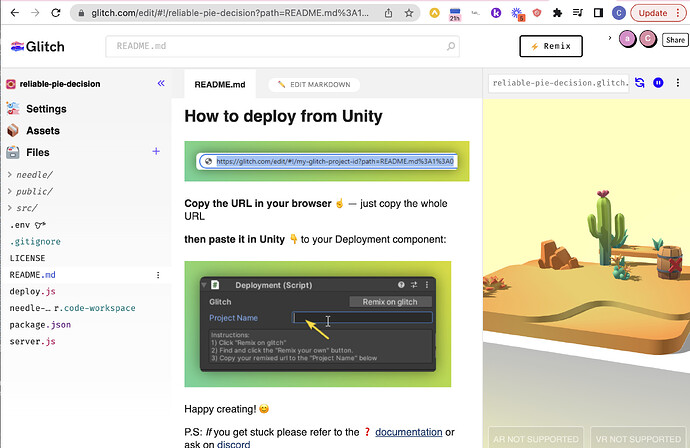The height and width of the screenshot is (448, 690).
Task: Collapse the sidebar with double chevron
Action: coord(161,83)
